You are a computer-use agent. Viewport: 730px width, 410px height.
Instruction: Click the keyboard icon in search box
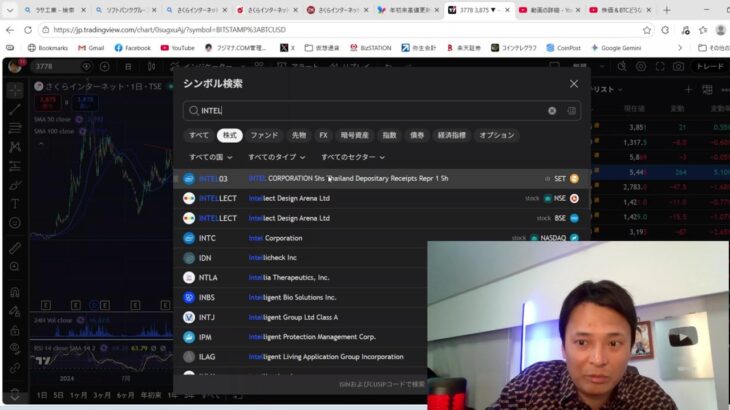point(571,111)
